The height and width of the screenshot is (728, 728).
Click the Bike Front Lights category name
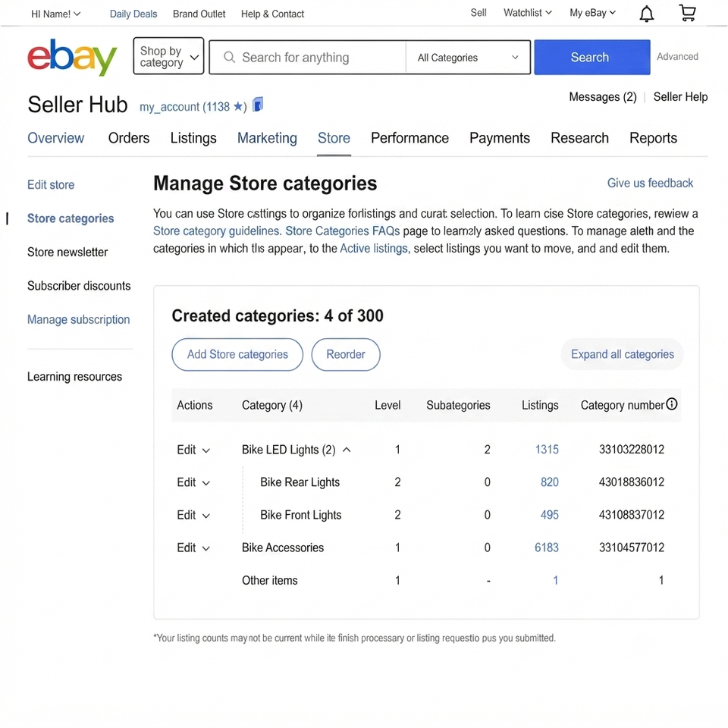tap(300, 515)
